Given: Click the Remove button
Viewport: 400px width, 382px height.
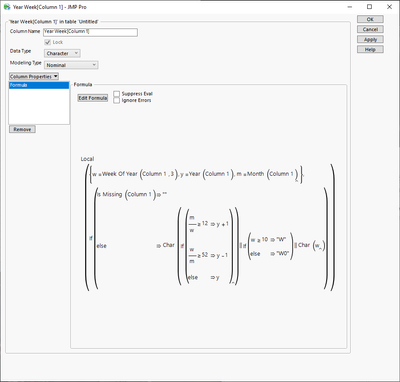Looking at the screenshot, I should coord(22,129).
